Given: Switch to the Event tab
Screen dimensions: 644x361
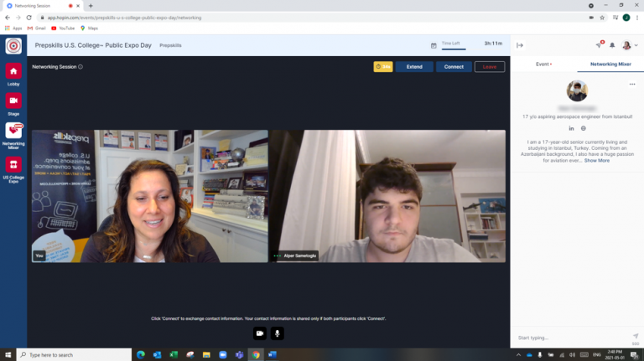Looking at the screenshot, I should click(x=543, y=64).
